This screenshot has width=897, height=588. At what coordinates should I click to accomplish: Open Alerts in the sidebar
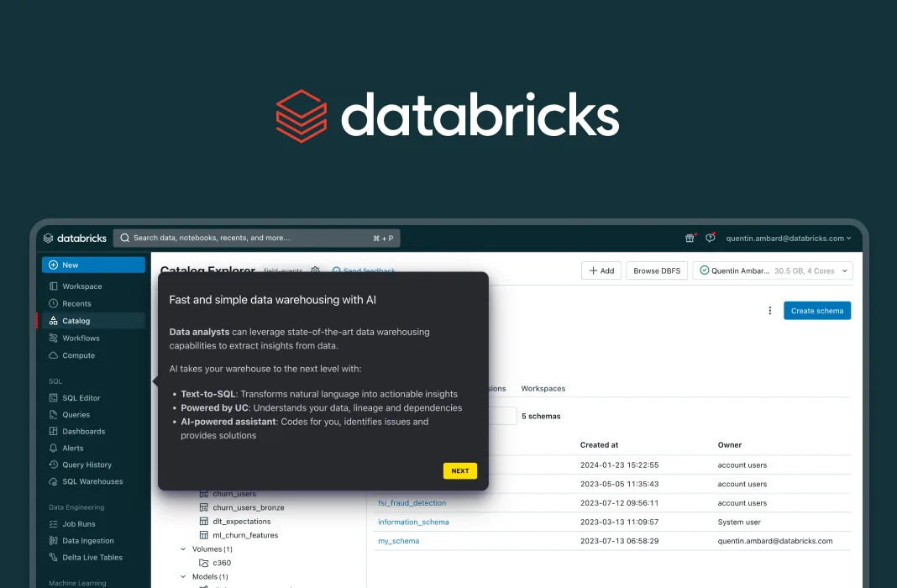pyautogui.click(x=73, y=448)
